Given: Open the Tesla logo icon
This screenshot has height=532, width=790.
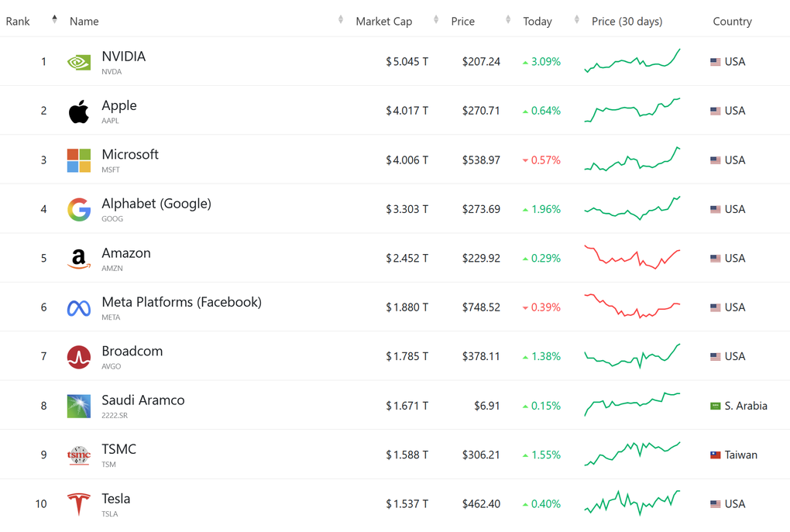Looking at the screenshot, I should (x=79, y=504).
